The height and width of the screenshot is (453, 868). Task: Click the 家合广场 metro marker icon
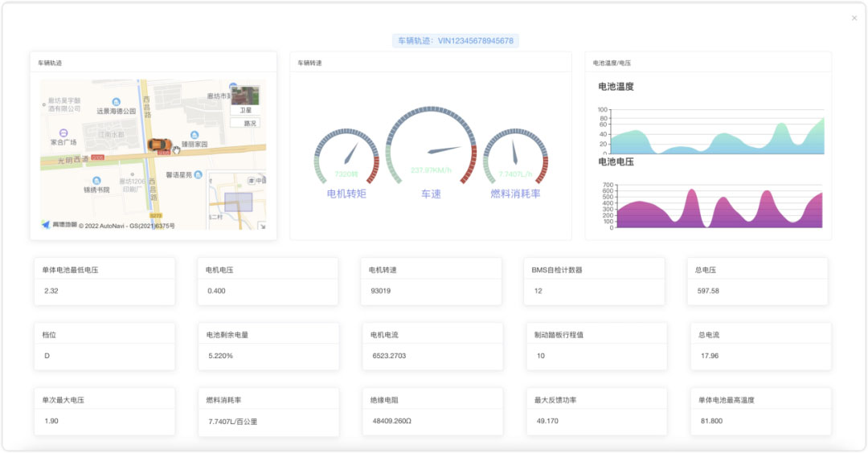63,133
